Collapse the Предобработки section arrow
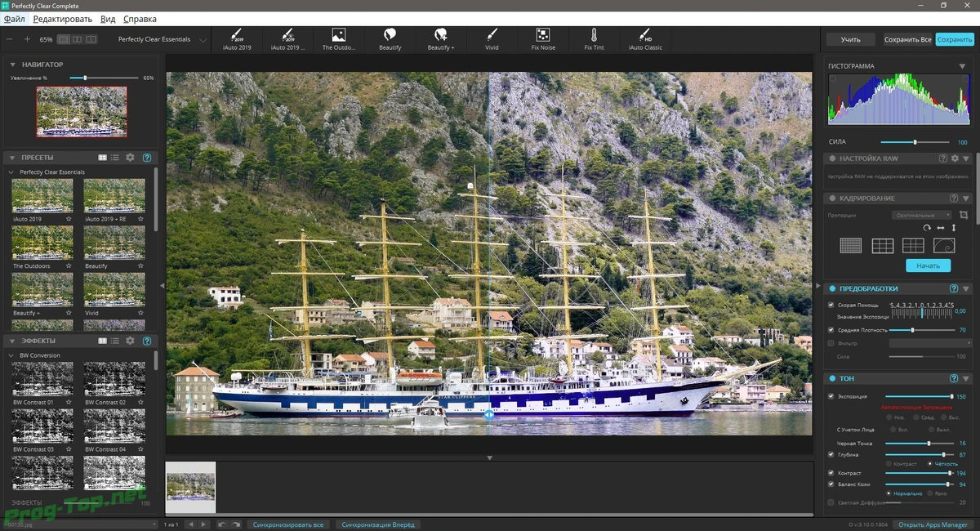This screenshot has height=531, width=980. pyautogui.click(x=966, y=289)
